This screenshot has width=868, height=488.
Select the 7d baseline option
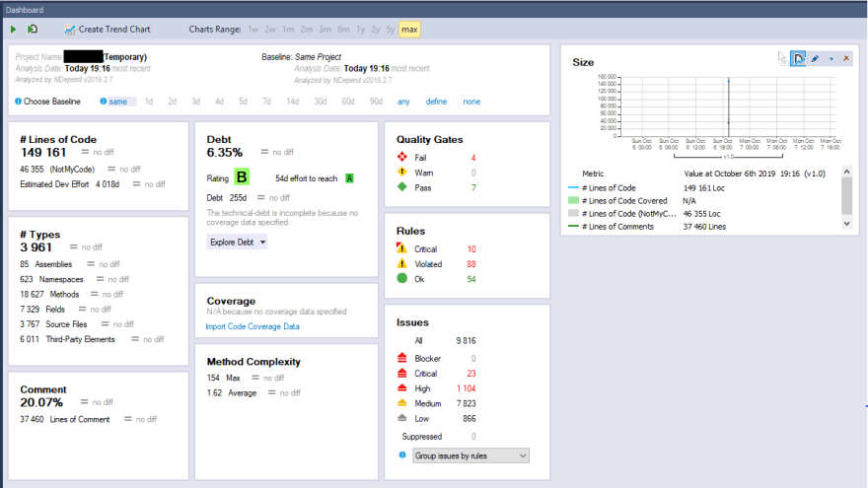coord(267,102)
